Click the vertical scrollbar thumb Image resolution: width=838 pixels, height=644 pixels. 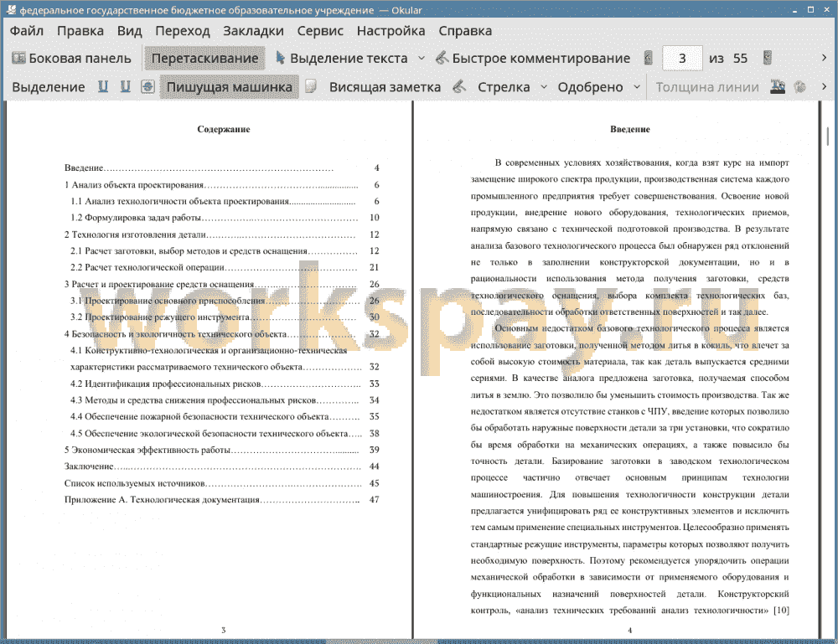(x=828, y=136)
